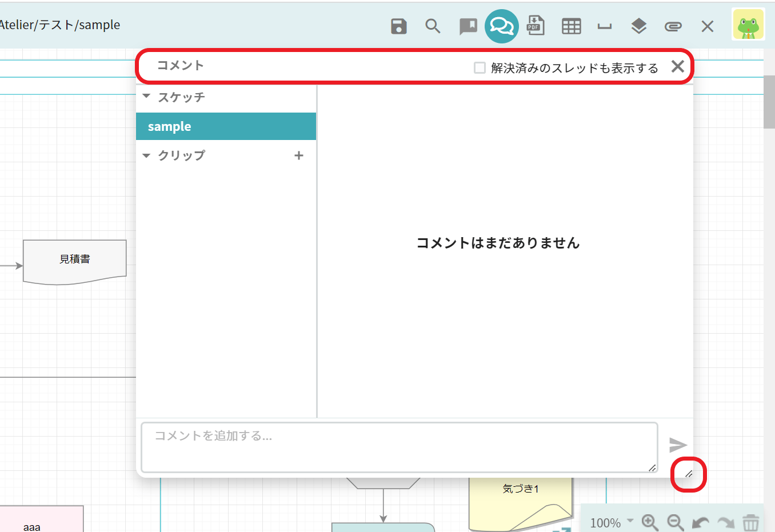
Task: Zoom in using the magnifier plus icon
Action: click(x=649, y=522)
